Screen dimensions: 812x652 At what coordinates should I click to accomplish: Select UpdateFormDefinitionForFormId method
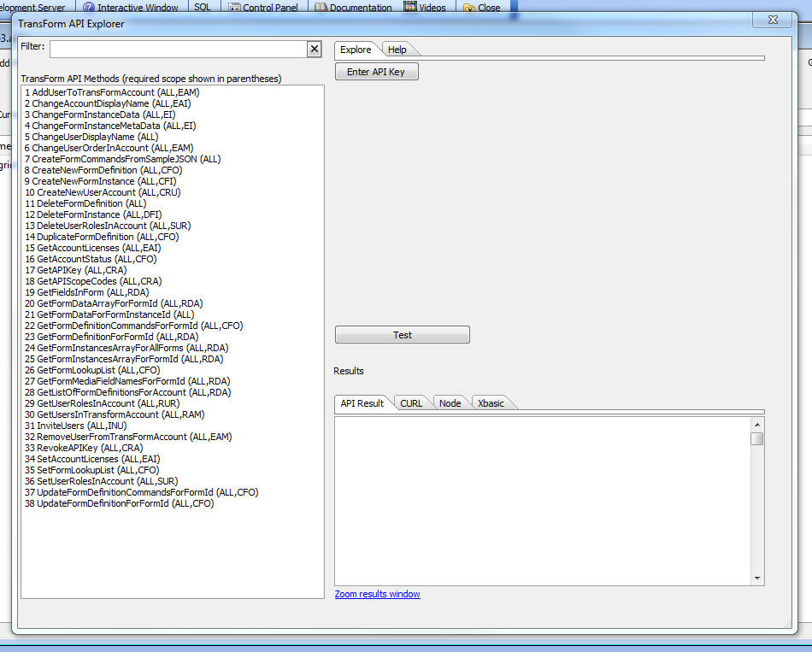(119, 504)
